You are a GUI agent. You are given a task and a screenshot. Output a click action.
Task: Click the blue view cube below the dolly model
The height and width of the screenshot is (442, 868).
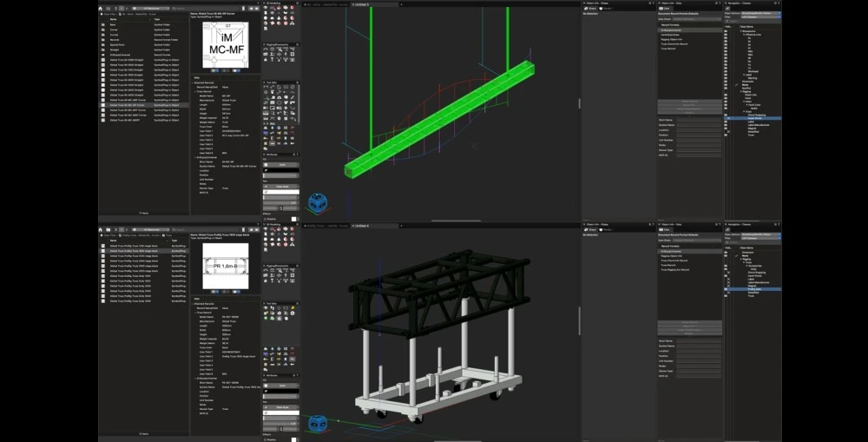click(319, 425)
